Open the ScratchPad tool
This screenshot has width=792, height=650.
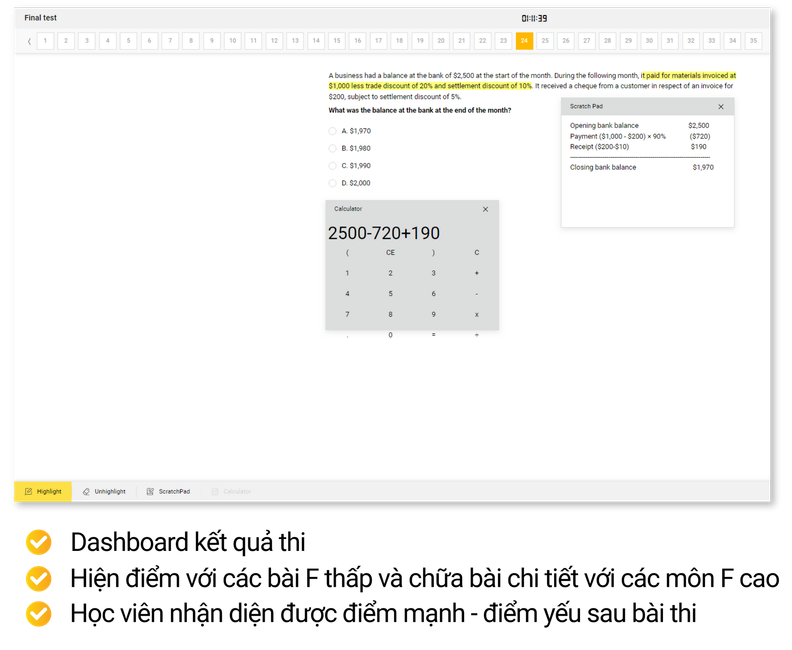click(x=168, y=491)
